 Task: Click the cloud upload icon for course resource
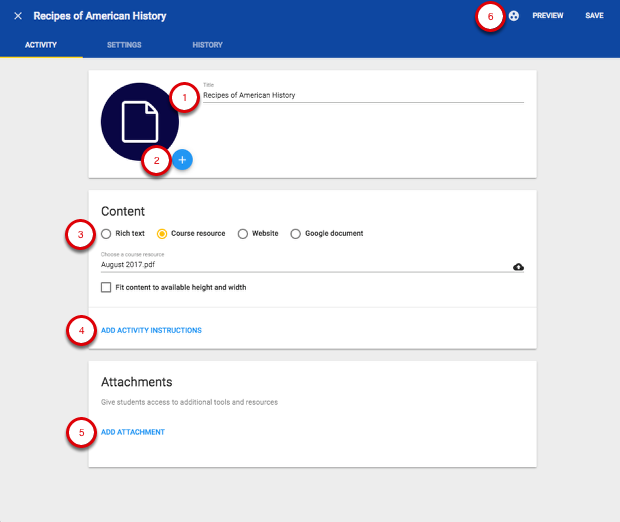518,267
